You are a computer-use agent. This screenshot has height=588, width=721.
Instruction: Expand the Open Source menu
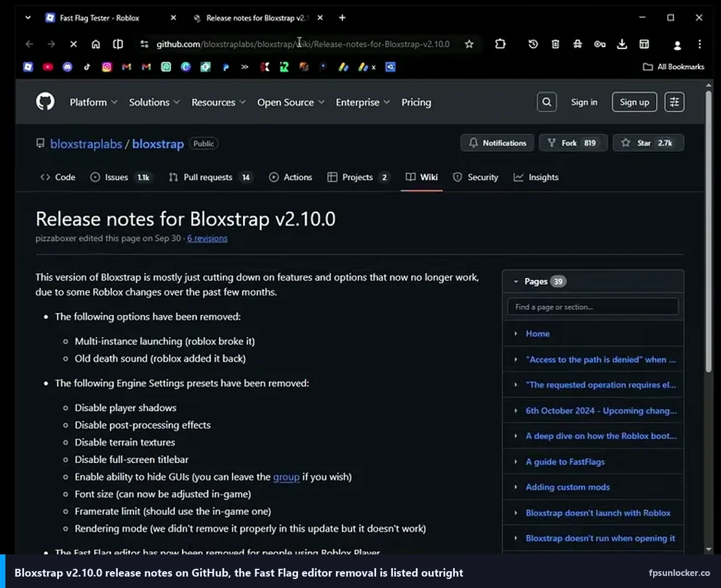[291, 102]
